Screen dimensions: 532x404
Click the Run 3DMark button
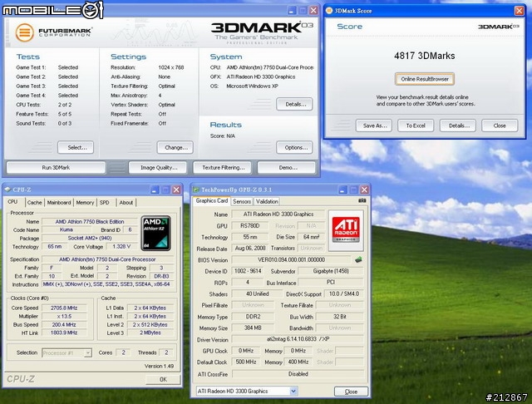point(56,168)
